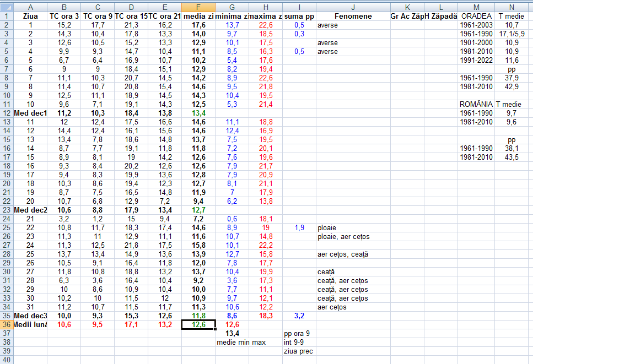Click the green 11,8 in row 35
The width and height of the screenshot is (635, 364).
point(198,316)
